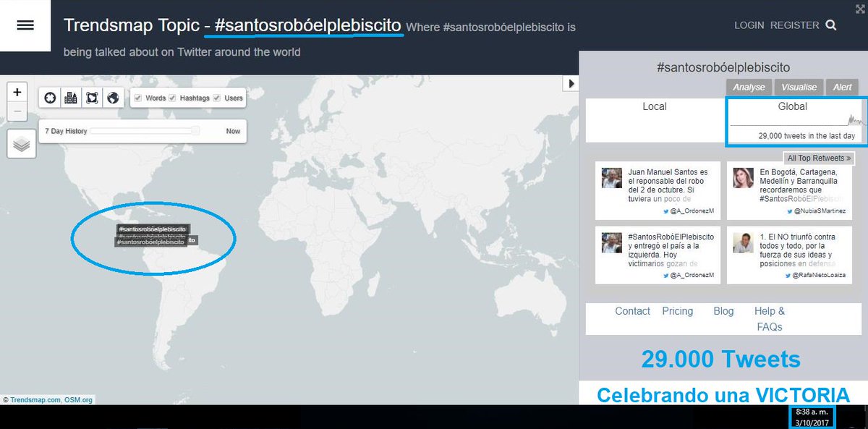Collapse the side panel with arrow
The image size is (868, 429).
click(571, 84)
